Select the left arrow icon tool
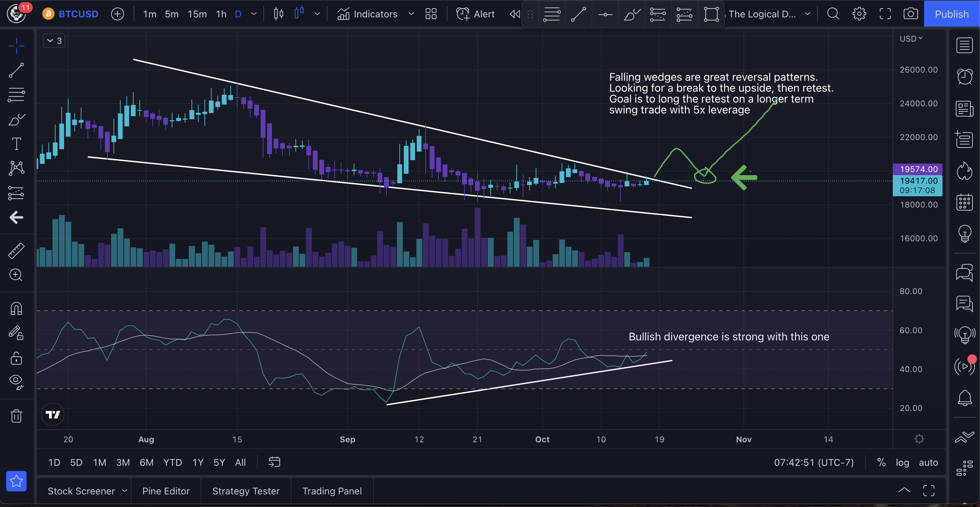Image resolution: width=980 pixels, height=507 pixels. pyautogui.click(x=16, y=218)
